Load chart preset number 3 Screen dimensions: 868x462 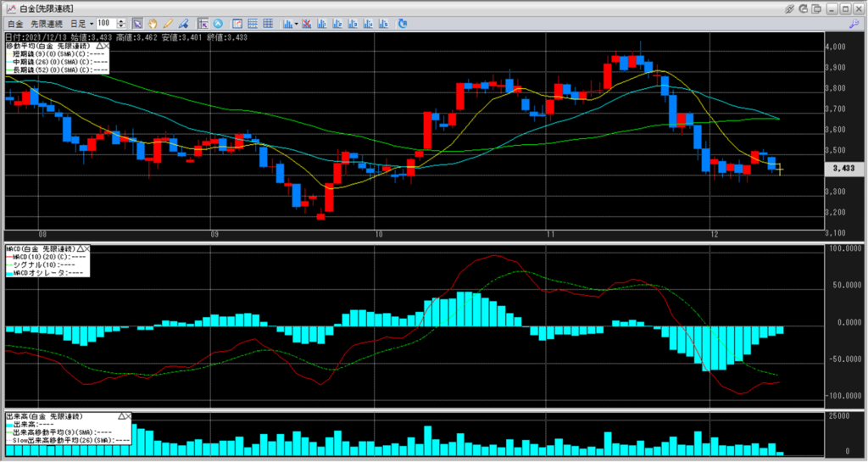tap(353, 24)
